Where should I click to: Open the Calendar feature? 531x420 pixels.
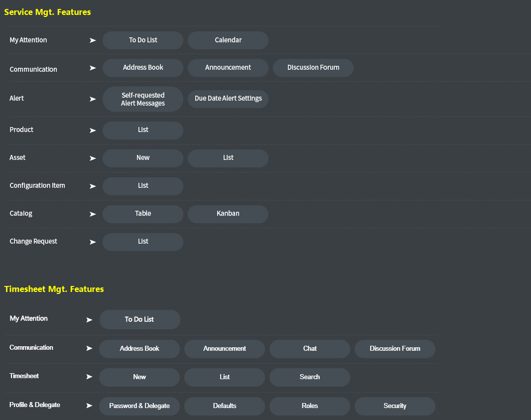228,40
